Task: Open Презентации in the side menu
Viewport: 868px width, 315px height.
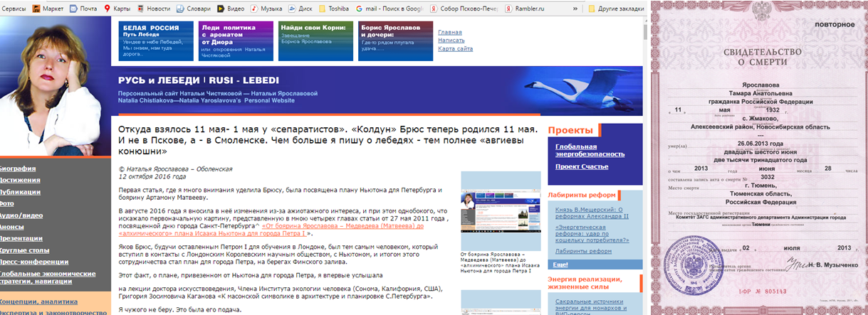Action: 21,237
